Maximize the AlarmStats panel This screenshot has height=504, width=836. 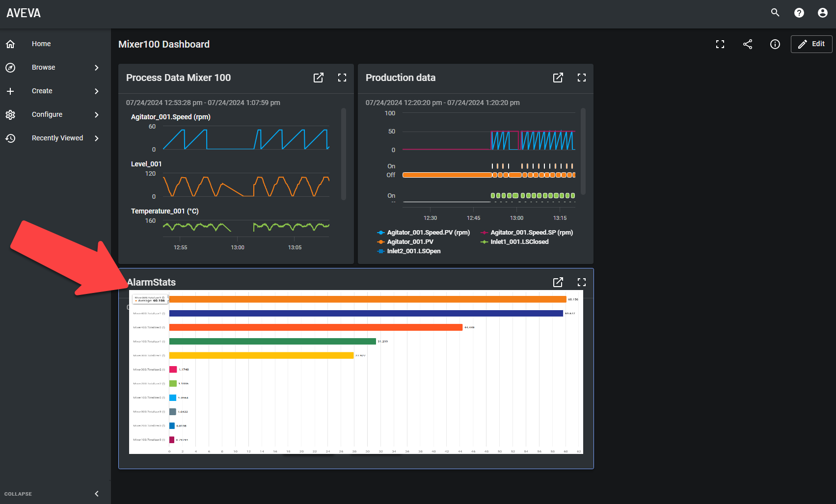click(x=582, y=282)
